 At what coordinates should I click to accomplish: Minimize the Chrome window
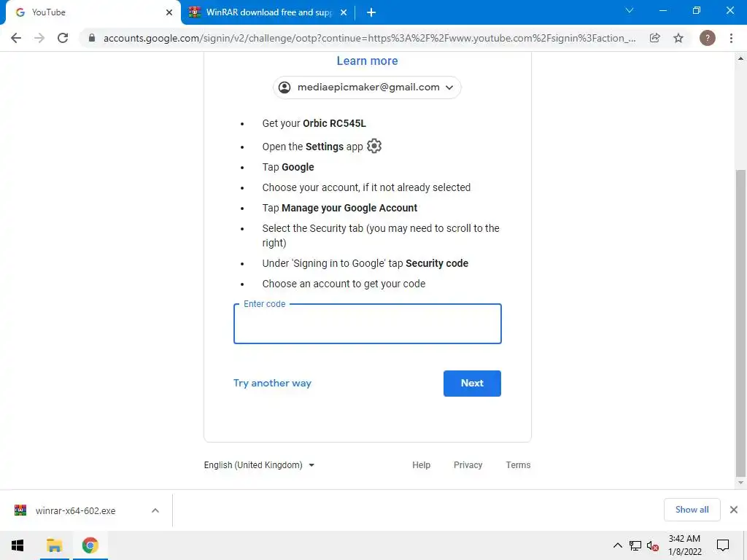[x=662, y=10]
